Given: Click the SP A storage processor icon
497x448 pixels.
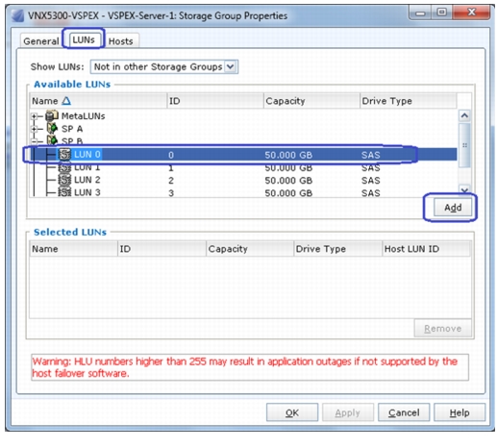Looking at the screenshot, I should pos(52,129).
